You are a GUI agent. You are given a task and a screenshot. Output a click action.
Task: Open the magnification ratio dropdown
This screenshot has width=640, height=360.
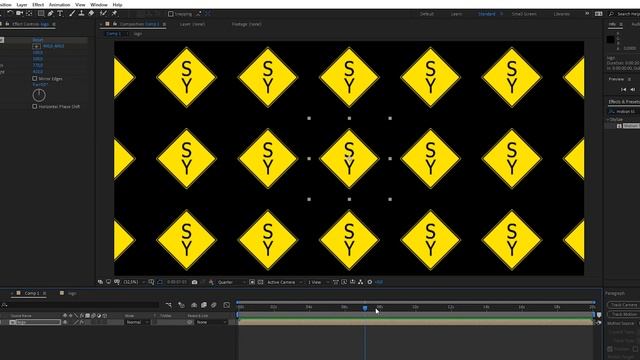point(134,282)
